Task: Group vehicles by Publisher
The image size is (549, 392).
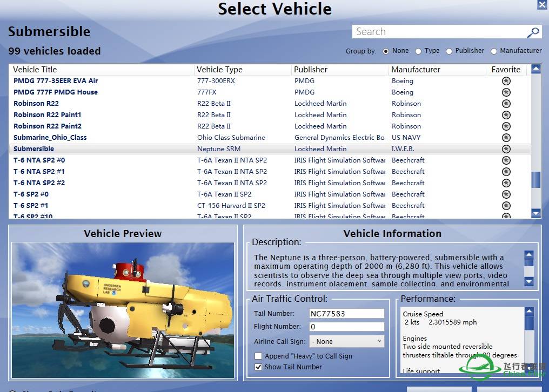Action: (449, 51)
